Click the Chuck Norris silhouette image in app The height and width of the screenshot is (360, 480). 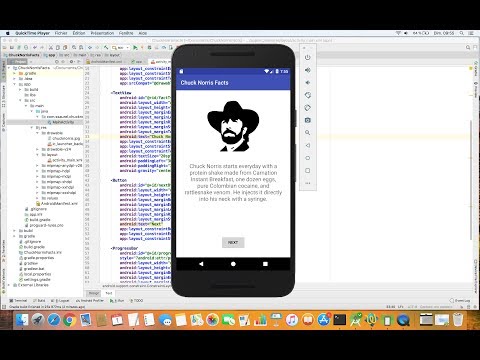pos(233,126)
